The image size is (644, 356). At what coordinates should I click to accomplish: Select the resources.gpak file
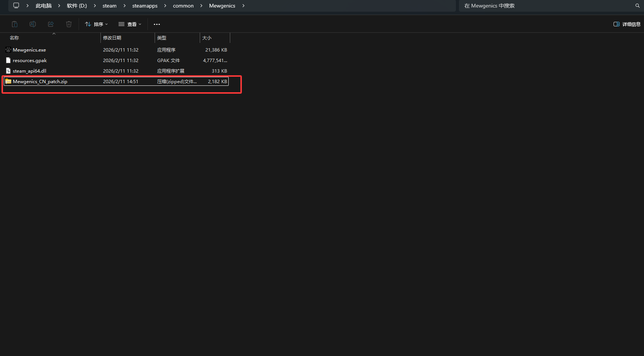(30, 60)
